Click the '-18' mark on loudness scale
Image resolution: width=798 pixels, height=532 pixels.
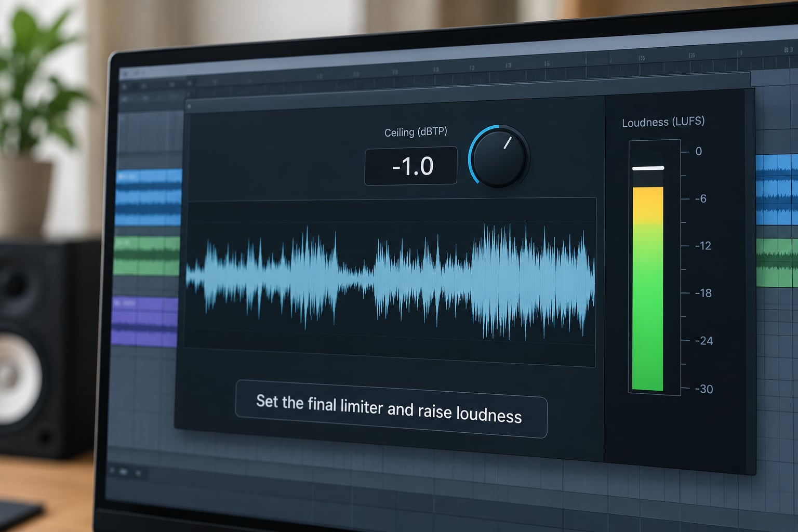click(703, 293)
